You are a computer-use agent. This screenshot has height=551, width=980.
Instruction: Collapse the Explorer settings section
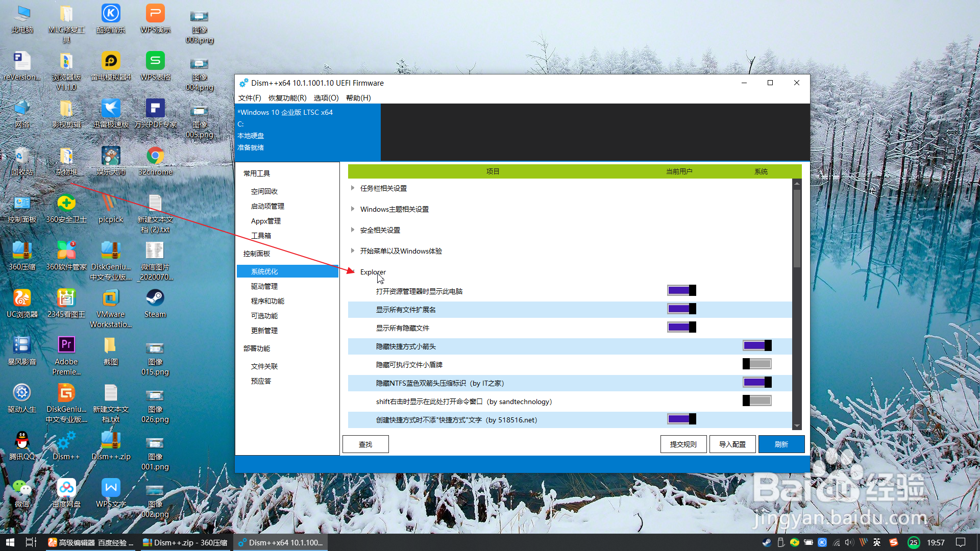352,272
